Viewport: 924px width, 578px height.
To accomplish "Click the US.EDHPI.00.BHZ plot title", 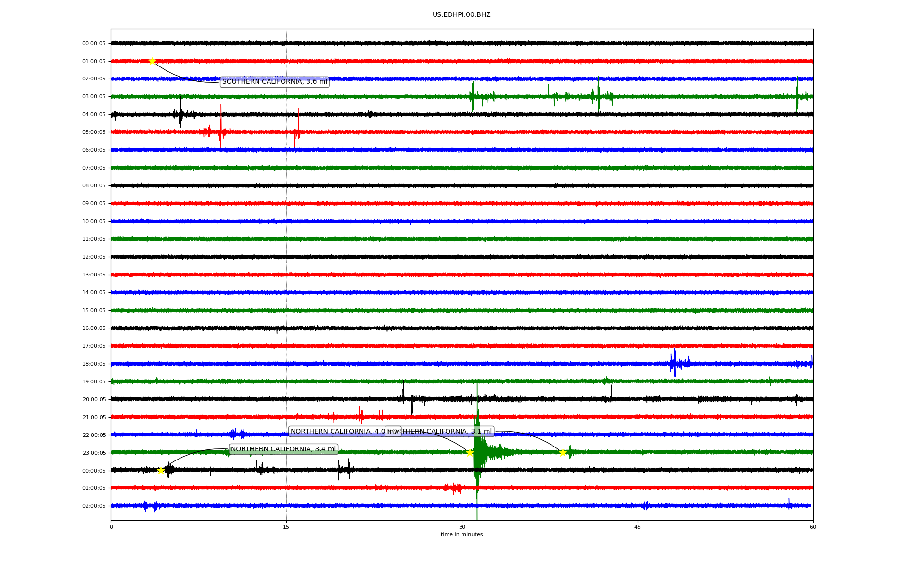I will (462, 15).
